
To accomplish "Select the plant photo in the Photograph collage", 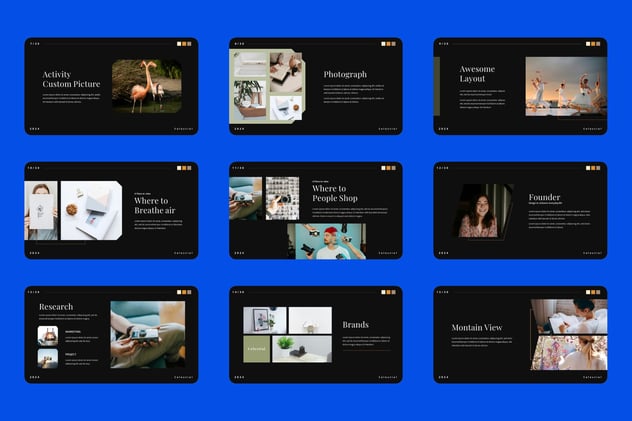I will [250, 99].
